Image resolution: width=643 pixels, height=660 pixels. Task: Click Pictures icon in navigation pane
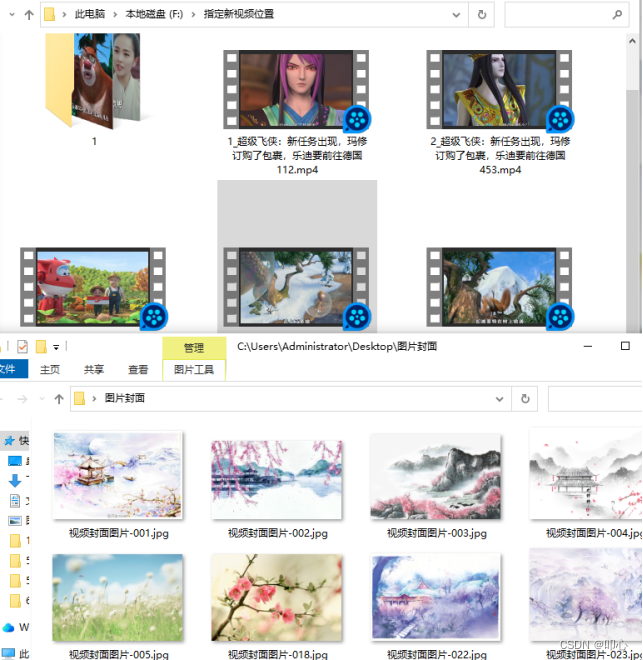pyautogui.click(x=15, y=521)
